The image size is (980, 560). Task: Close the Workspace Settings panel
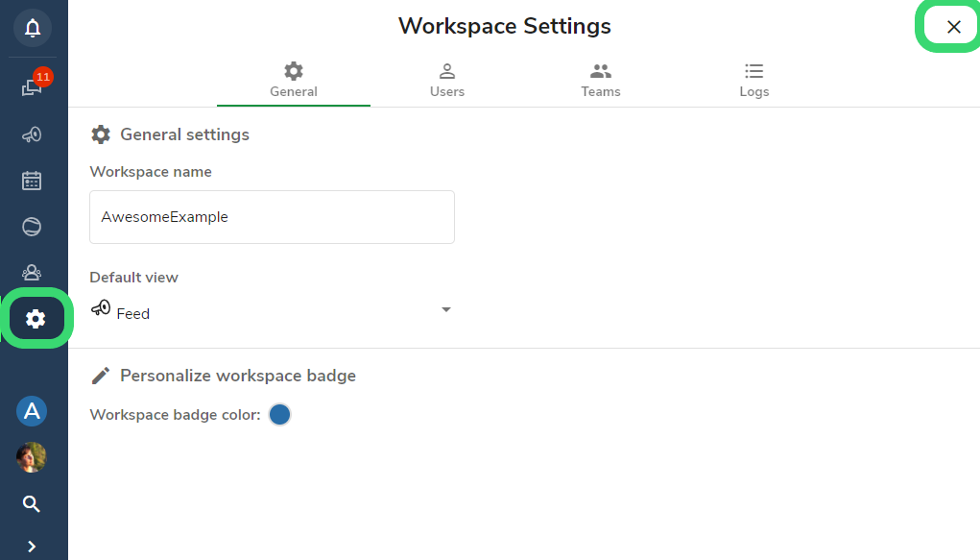pyautogui.click(x=953, y=27)
